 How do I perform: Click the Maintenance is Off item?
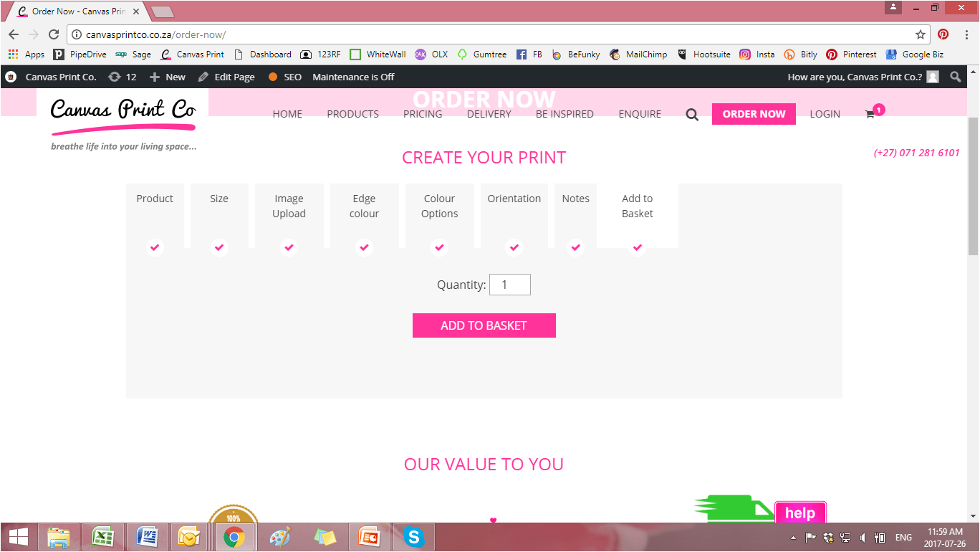click(x=353, y=77)
